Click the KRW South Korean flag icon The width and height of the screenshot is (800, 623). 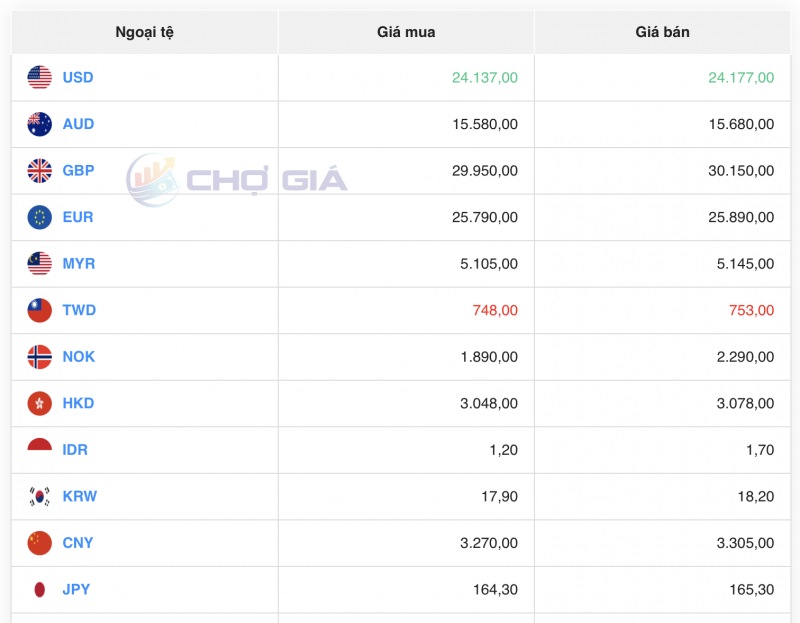[38, 496]
